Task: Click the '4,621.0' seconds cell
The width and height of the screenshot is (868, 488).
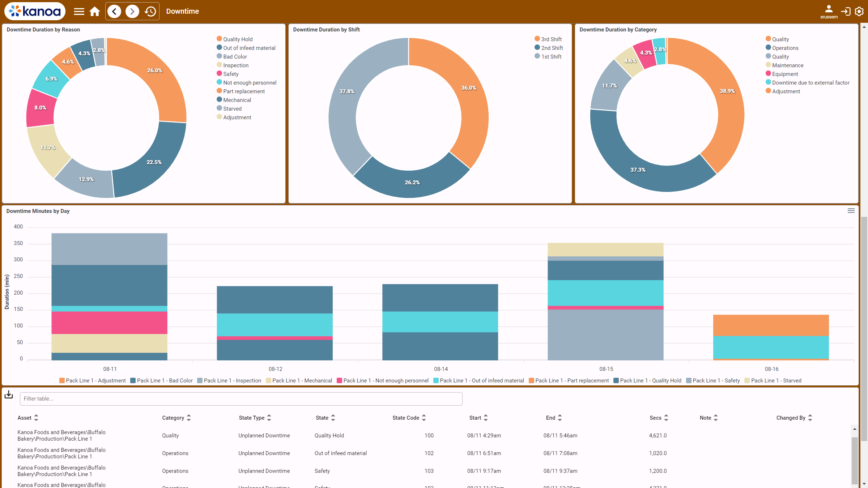Action: pyautogui.click(x=658, y=436)
